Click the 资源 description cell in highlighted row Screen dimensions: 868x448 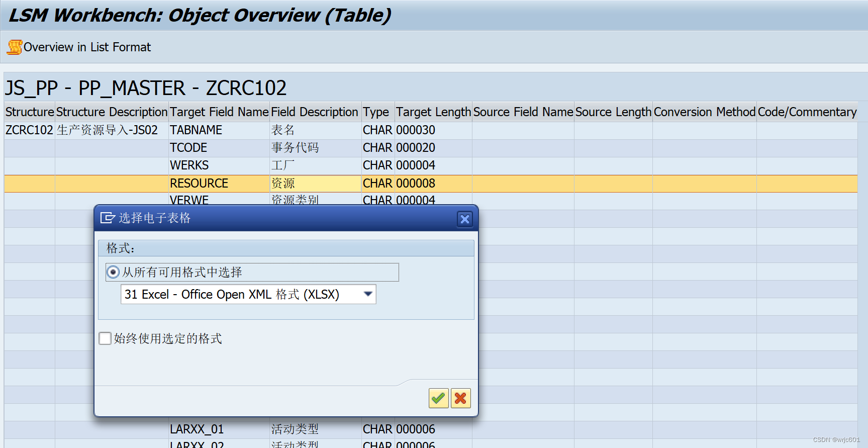tap(316, 184)
